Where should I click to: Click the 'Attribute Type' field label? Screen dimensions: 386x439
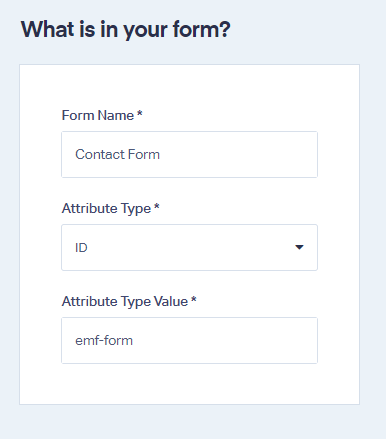click(106, 209)
